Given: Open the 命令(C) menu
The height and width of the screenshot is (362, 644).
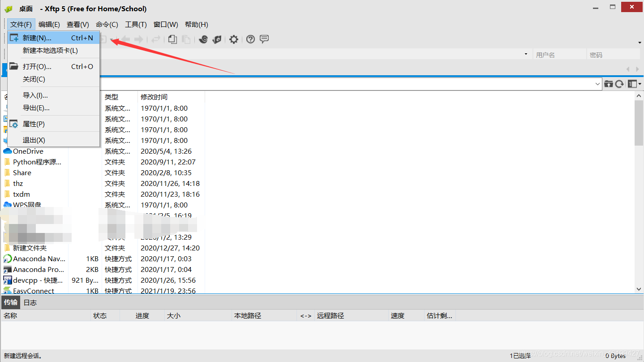Looking at the screenshot, I should click(107, 24).
